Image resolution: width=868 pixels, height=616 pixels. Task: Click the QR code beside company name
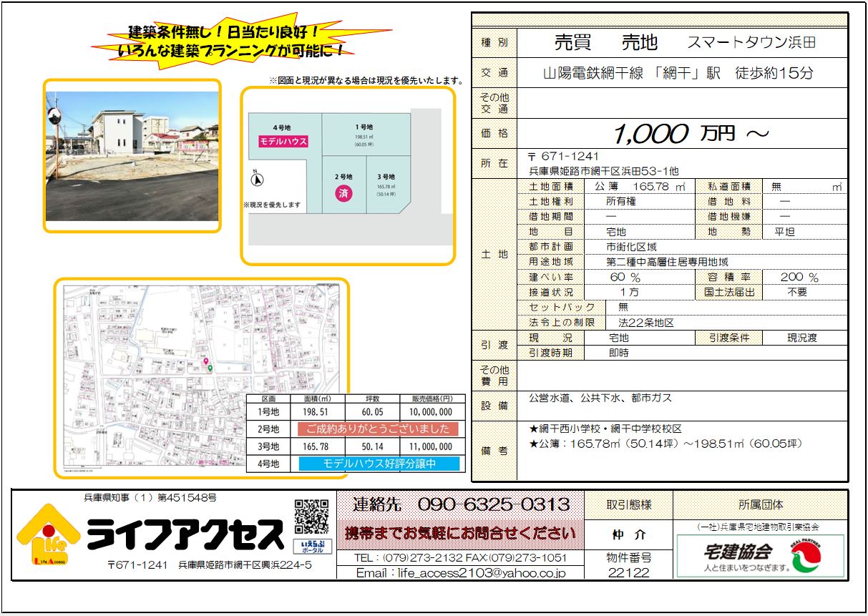[x=312, y=518]
